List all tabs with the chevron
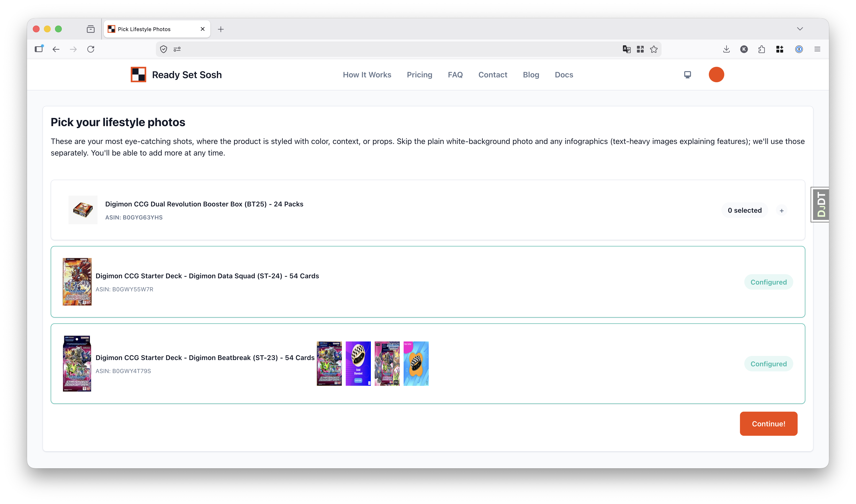856x504 pixels. [x=800, y=29]
